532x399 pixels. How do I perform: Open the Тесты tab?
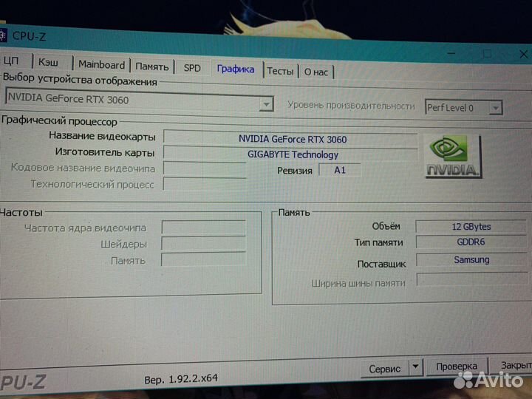click(280, 71)
